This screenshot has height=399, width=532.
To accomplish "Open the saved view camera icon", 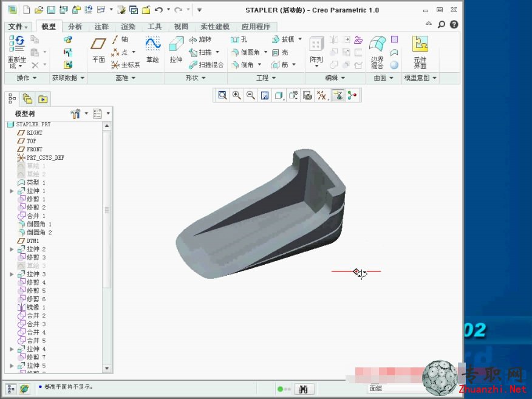I will (x=307, y=96).
